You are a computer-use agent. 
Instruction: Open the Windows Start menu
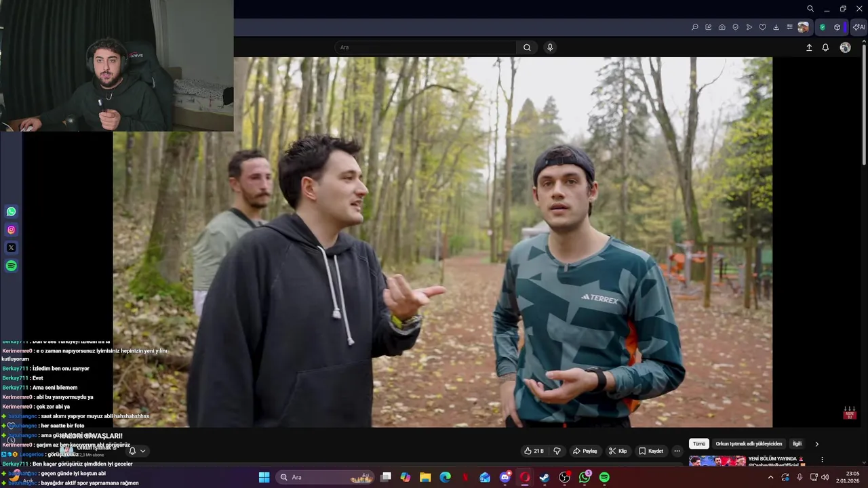(264, 477)
